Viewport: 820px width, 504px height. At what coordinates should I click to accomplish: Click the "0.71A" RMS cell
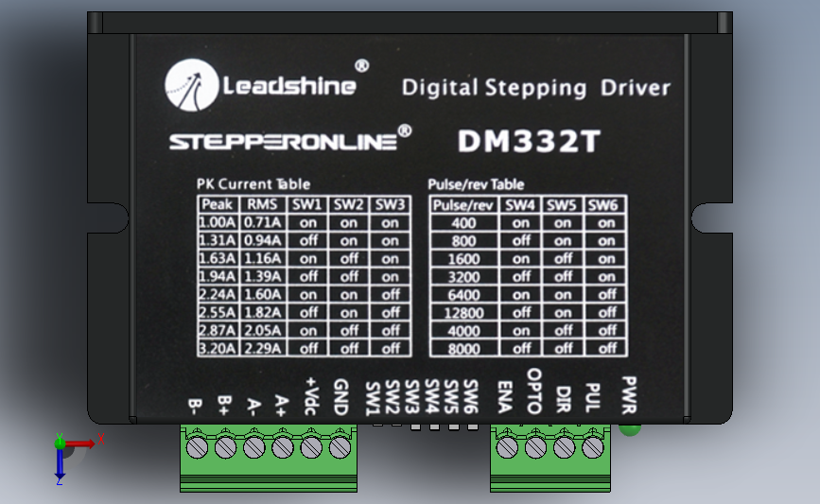point(263,223)
